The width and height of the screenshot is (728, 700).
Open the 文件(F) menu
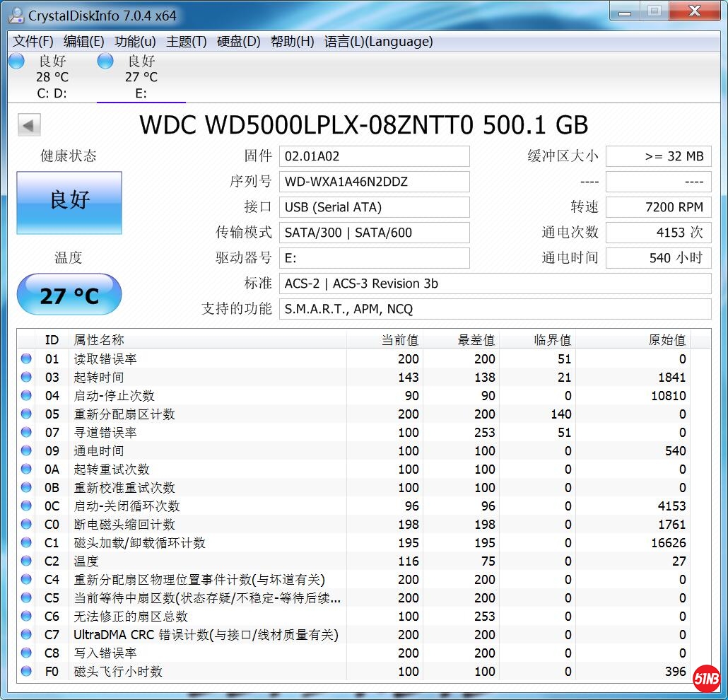33,42
